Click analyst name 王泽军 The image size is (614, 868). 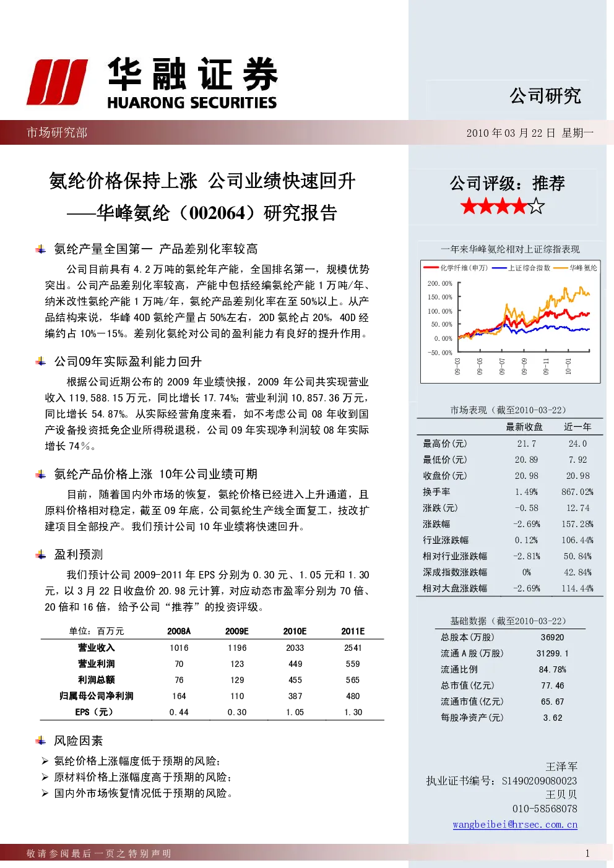click(561, 767)
